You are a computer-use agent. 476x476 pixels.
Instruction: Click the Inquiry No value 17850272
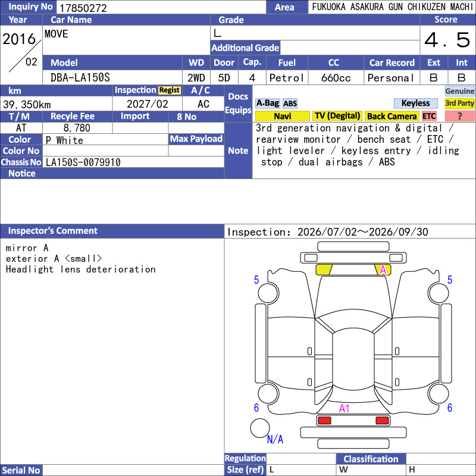tap(83, 8)
